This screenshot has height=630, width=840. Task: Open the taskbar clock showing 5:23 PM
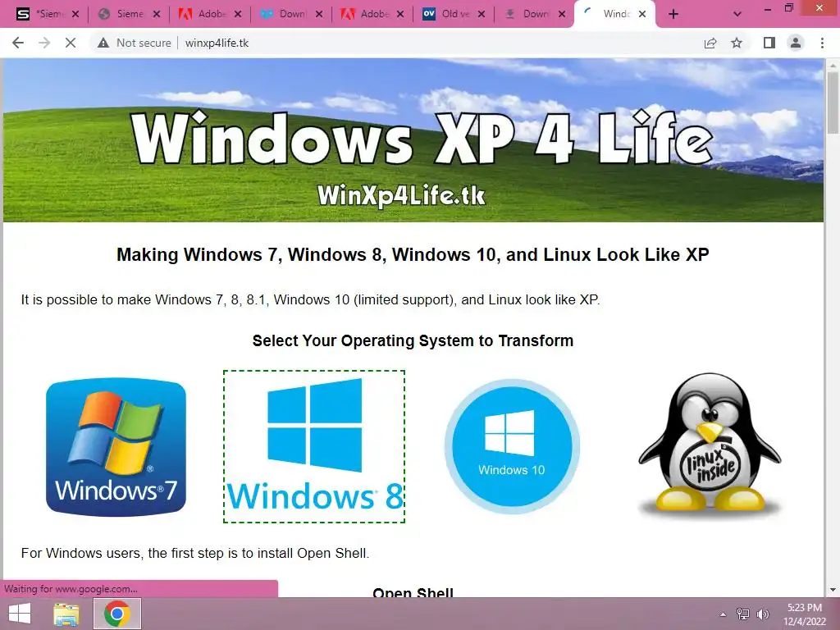pyautogui.click(x=805, y=614)
